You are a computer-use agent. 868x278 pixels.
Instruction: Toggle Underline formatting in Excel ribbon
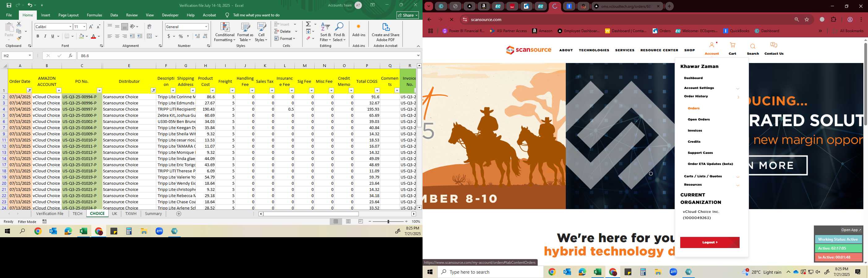pos(53,36)
